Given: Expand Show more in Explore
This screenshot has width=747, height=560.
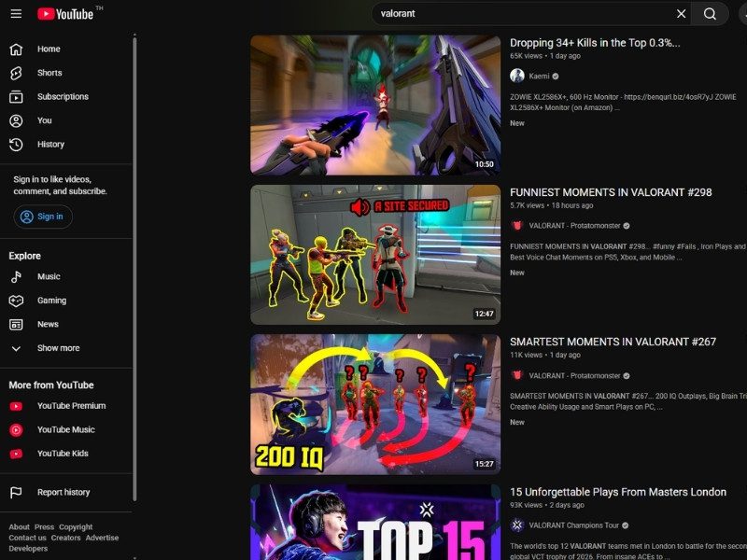Looking at the screenshot, I should tap(58, 347).
